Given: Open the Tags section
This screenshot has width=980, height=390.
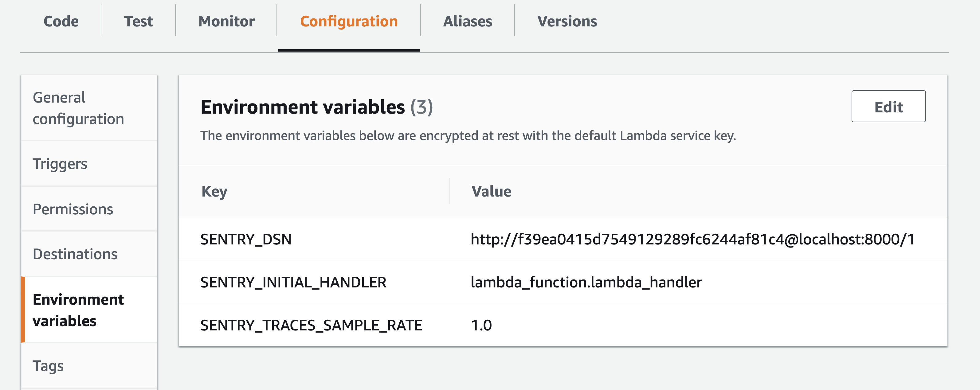Looking at the screenshot, I should 48,366.
